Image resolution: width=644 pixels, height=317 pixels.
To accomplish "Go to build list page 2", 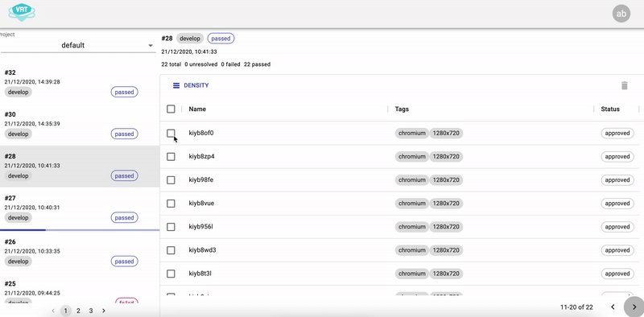I will coord(78,311).
